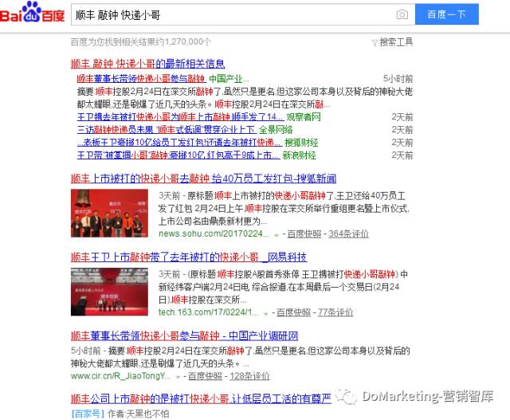Open 128条评价 reviews link
This screenshot has width=510, height=420.
point(249,376)
